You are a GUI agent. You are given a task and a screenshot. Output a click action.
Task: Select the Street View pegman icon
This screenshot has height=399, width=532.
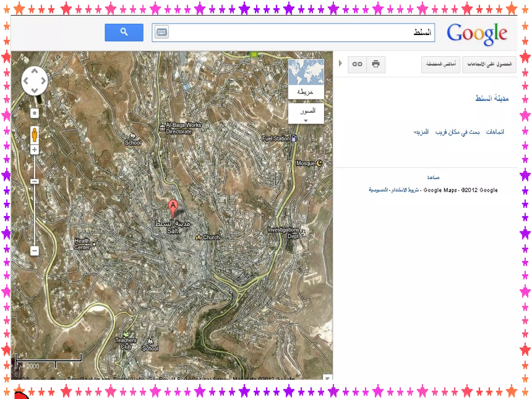[x=35, y=135]
